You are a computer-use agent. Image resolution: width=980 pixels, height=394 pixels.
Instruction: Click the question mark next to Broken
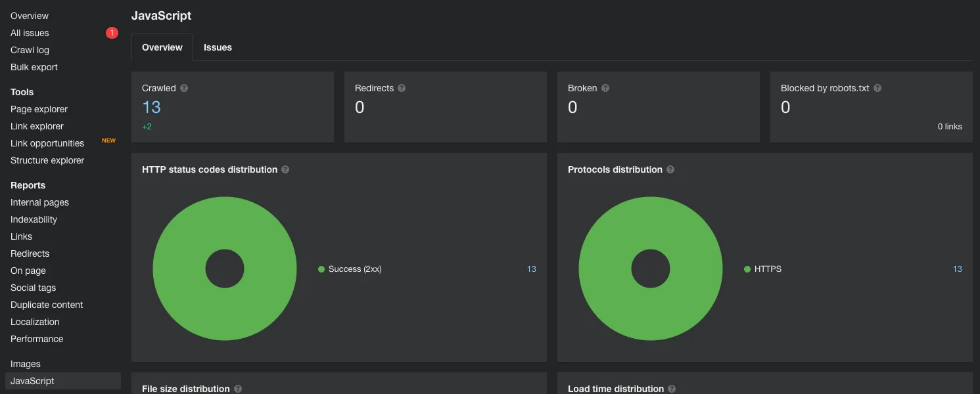pos(605,88)
